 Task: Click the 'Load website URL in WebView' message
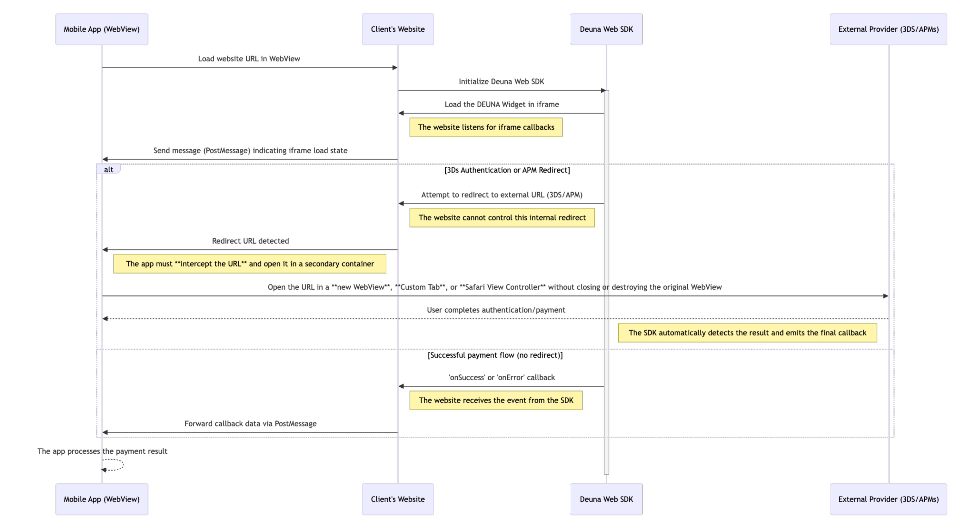[x=249, y=59]
